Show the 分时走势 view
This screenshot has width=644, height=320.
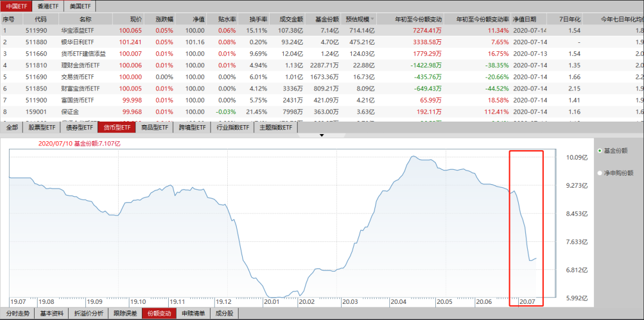tap(17, 313)
